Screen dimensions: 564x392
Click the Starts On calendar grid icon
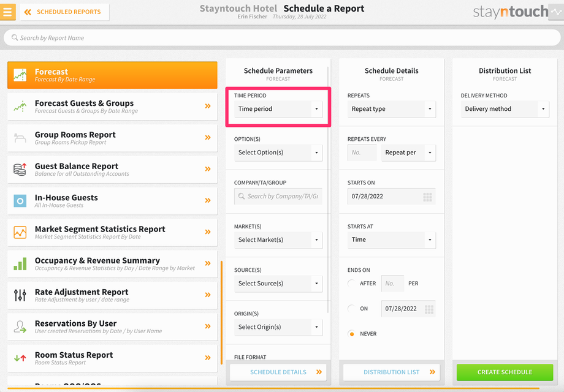(x=427, y=197)
